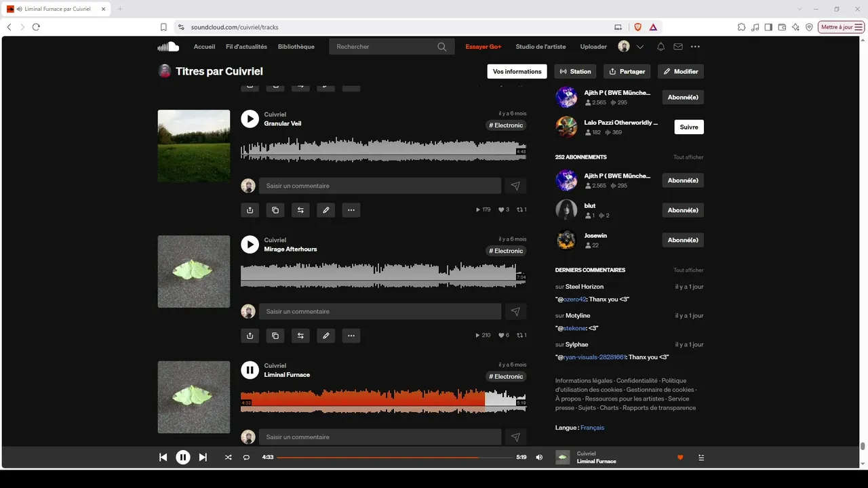Copy link of Mirage Afterhours track
Screen dimensions: 868x488
pos(275,335)
